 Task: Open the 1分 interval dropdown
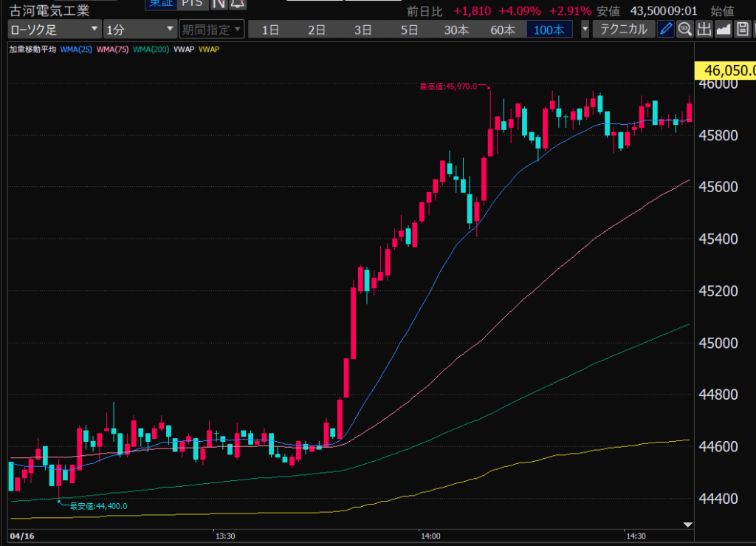point(139,30)
